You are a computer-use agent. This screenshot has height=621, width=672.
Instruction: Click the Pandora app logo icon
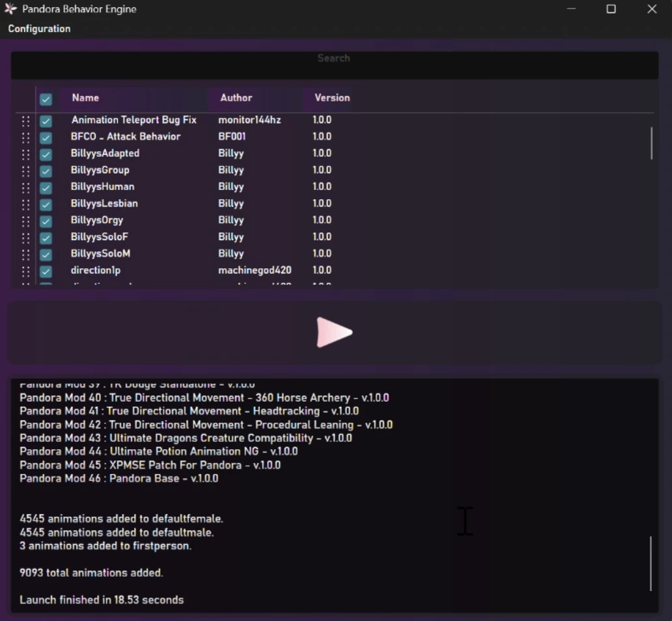click(x=10, y=9)
